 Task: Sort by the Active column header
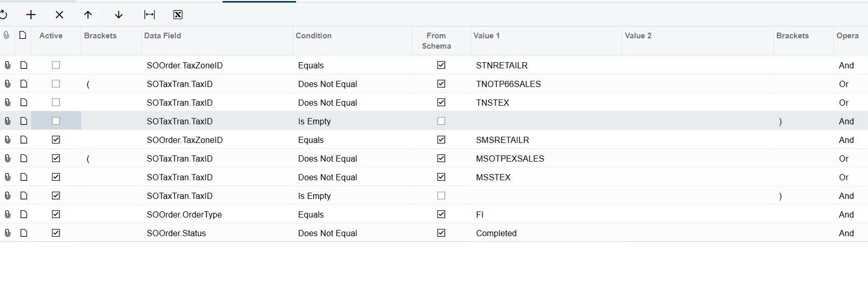(x=56, y=40)
